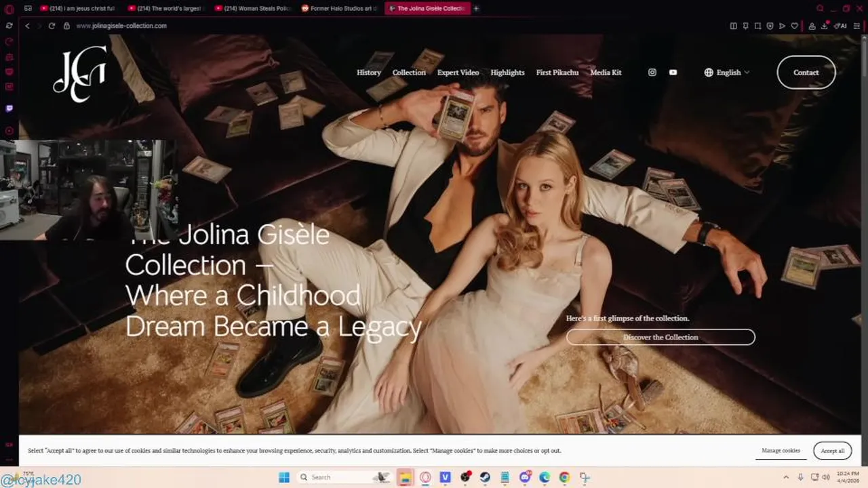868x488 pixels.
Task: Open the account icon in browser toolbar
Action: (812, 26)
